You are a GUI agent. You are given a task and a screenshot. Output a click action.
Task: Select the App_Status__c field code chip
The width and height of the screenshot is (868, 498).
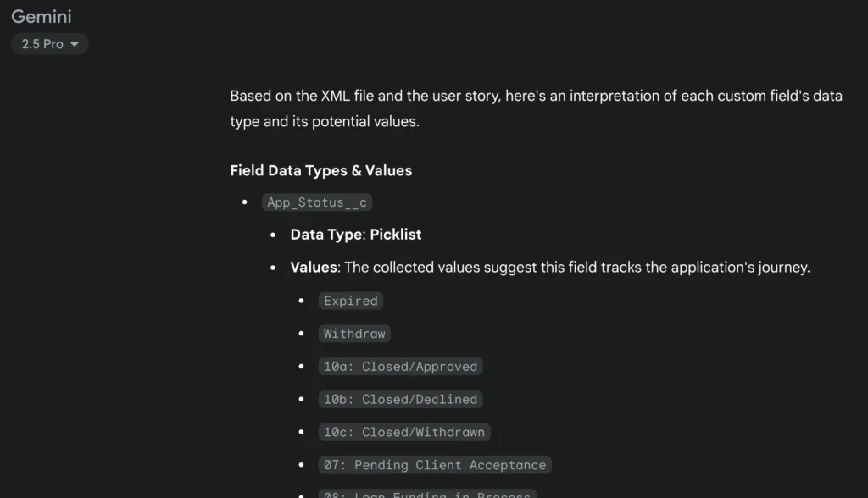pyautogui.click(x=316, y=202)
